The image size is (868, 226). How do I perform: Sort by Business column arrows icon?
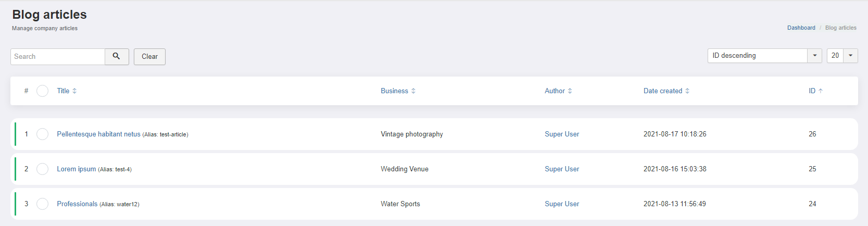(413, 91)
